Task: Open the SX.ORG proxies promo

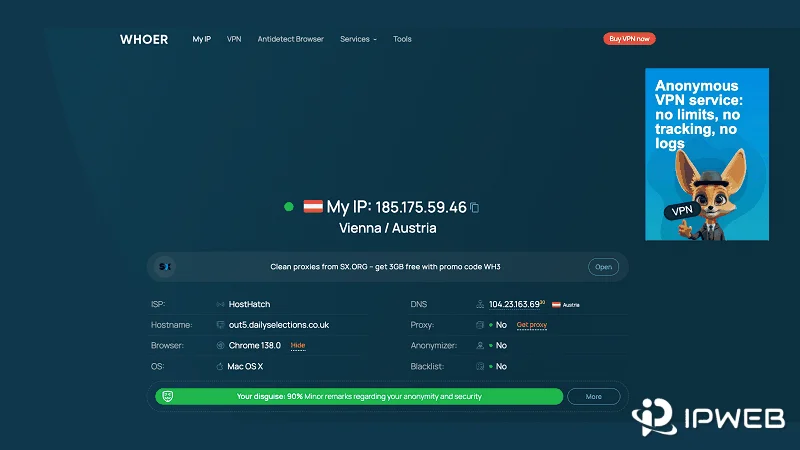Action: (x=603, y=267)
